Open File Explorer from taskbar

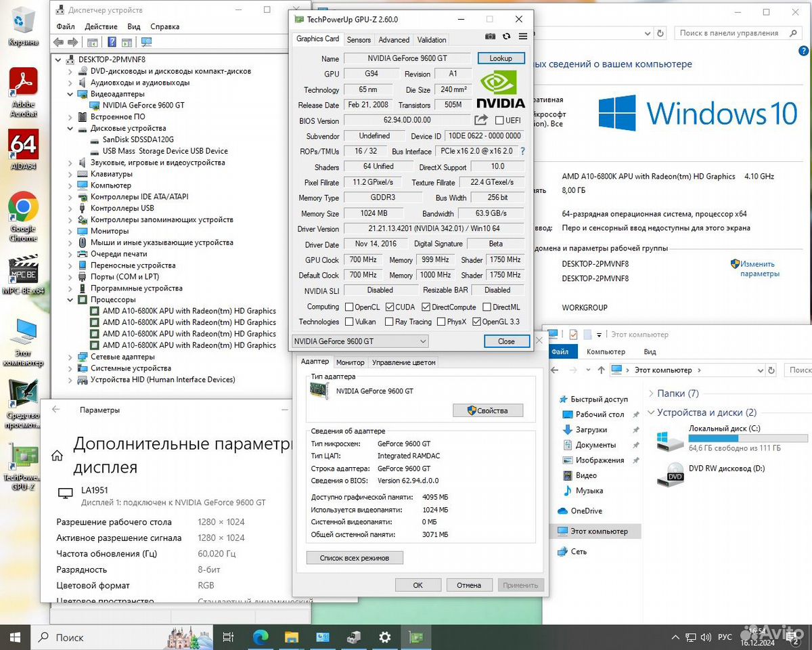tap(292, 637)
